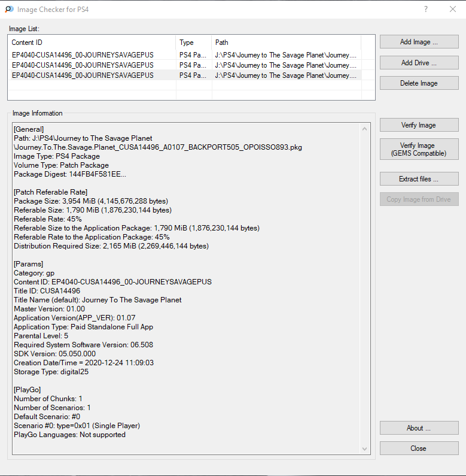Click the 'Referable Size: 1,790 MiB' line

tap(93, 210)
